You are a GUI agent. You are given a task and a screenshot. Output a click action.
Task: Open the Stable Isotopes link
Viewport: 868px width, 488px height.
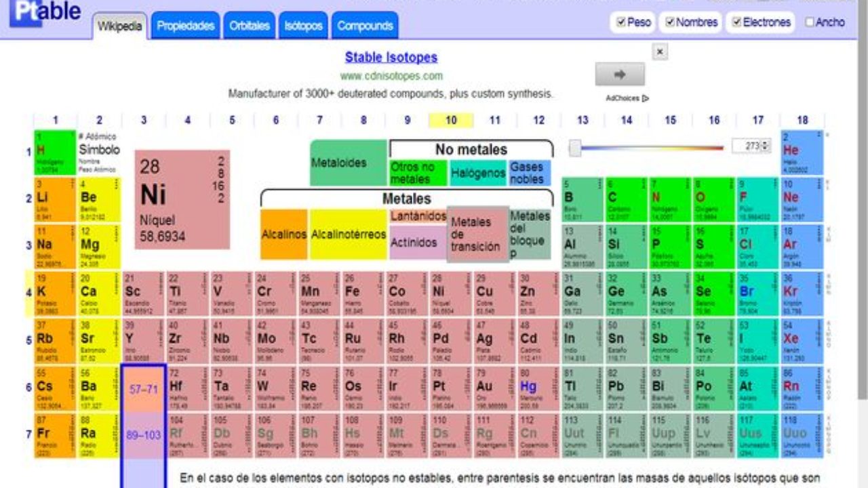tap(391, 58)
